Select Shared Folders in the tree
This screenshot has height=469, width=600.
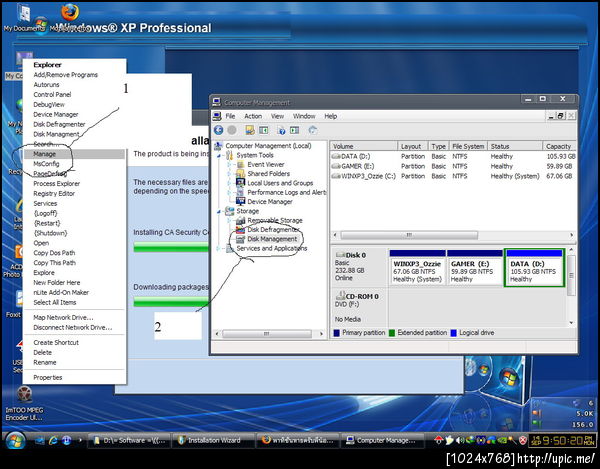point(268,174)
